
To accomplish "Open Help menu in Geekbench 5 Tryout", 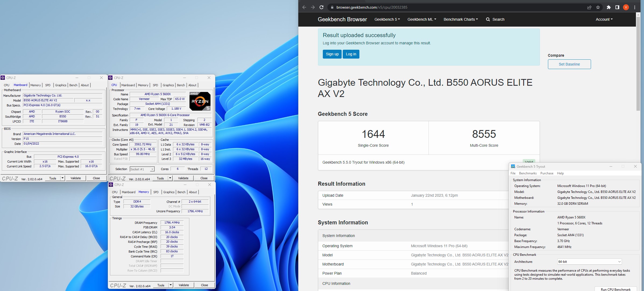I will 560,173.
